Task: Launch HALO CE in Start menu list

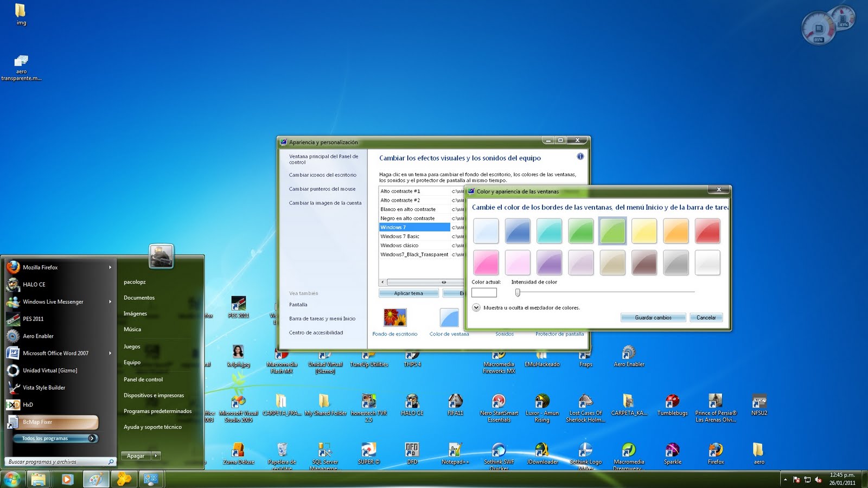Action: coord(59,284)
